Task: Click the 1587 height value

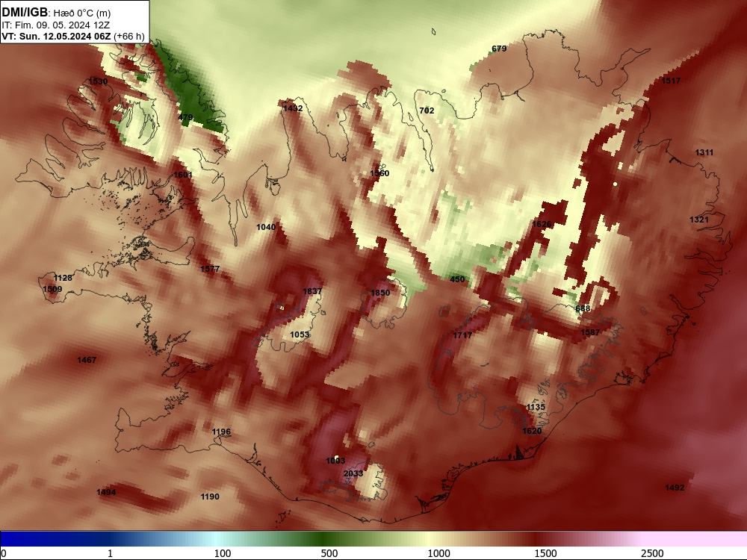Action: 590,332
